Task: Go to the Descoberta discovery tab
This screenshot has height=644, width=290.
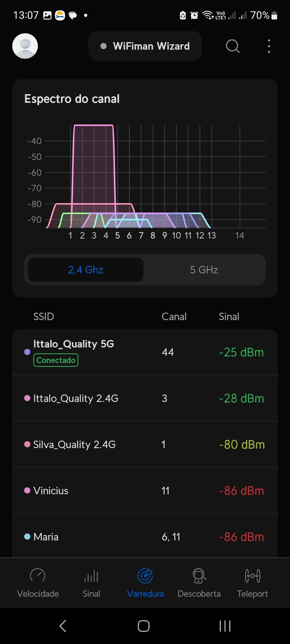Action: pyautogui.click(x=199, y=583)
